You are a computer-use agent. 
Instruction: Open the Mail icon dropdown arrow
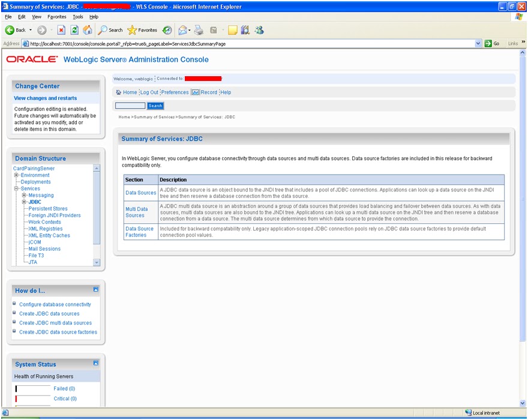click(x=190, y=30)
